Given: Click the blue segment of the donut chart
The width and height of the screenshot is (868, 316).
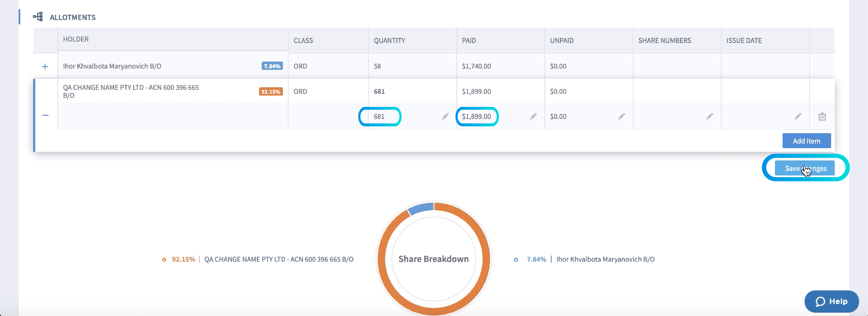Looking at the screenshot, I should (421, 208).
